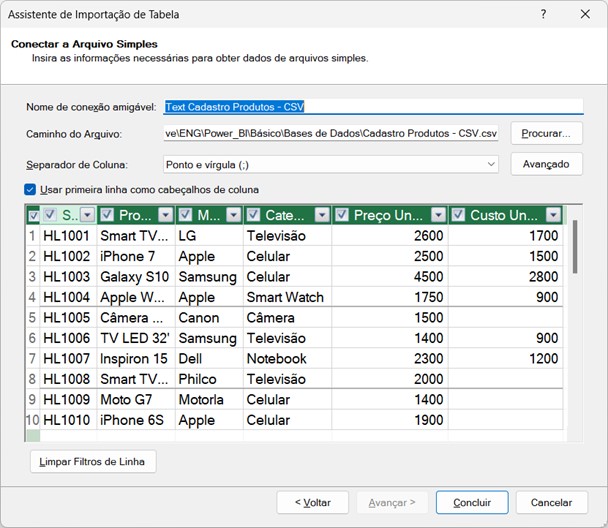Viewport: 608px width, 528px height.
Task: Cancel the import with Cancelar
Action: (551, 503)
